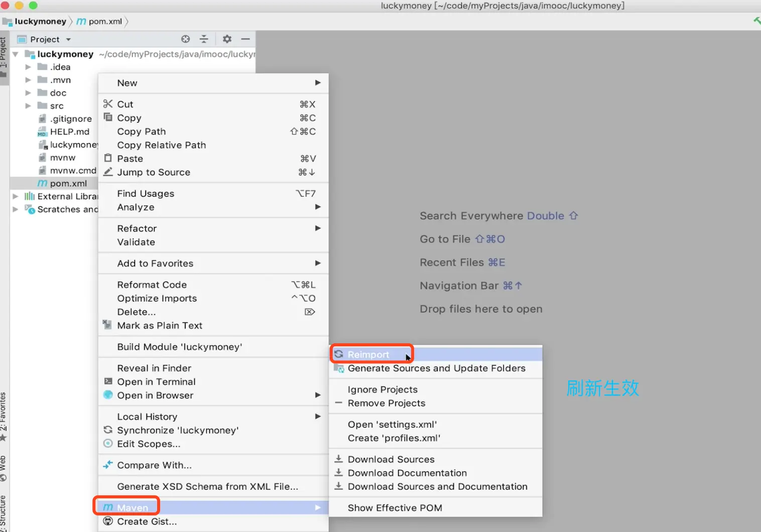Image resolution: width=761 pixels, height=532 pixels.
Task: Click the Maven m icon in context menu
Action: [x=108, y=508]
